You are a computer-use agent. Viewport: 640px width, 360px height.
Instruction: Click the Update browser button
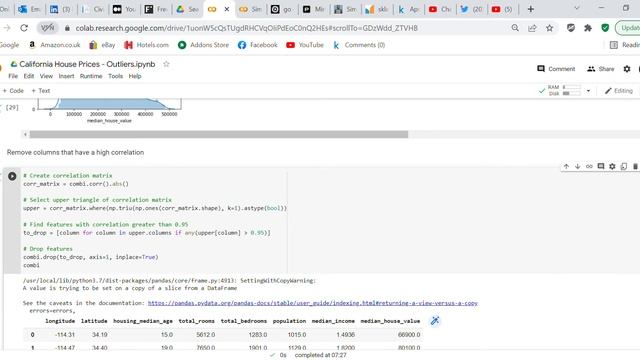point(628,28)
